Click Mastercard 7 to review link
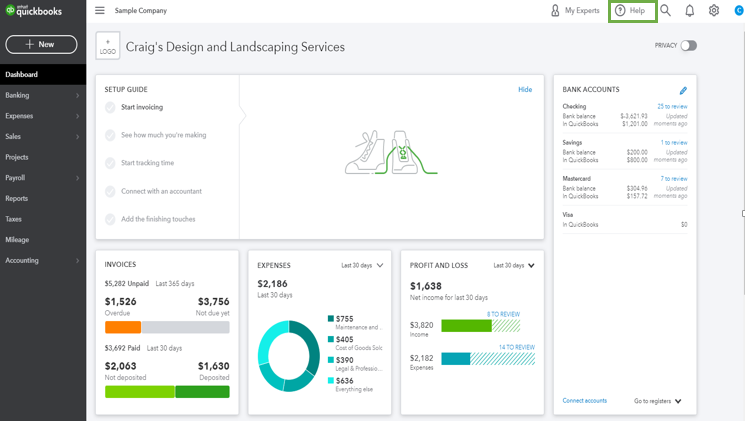The height and width of the screenshot is (421, 745). point(674,179)
